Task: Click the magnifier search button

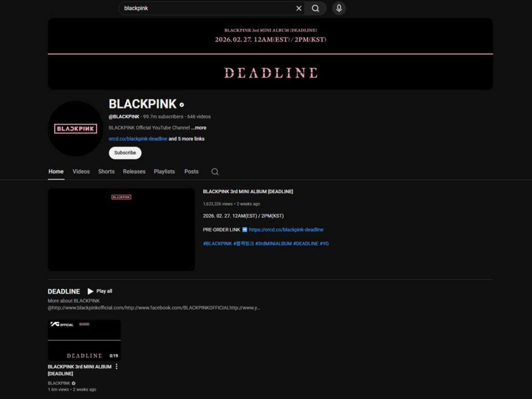Action: tap(315, 8)
